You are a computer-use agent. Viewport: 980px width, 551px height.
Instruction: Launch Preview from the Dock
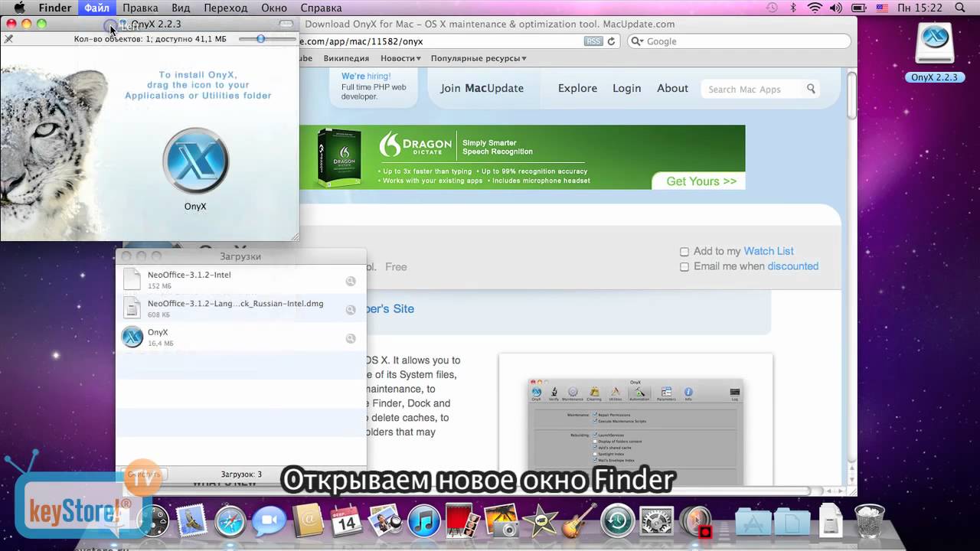point(385,522)
